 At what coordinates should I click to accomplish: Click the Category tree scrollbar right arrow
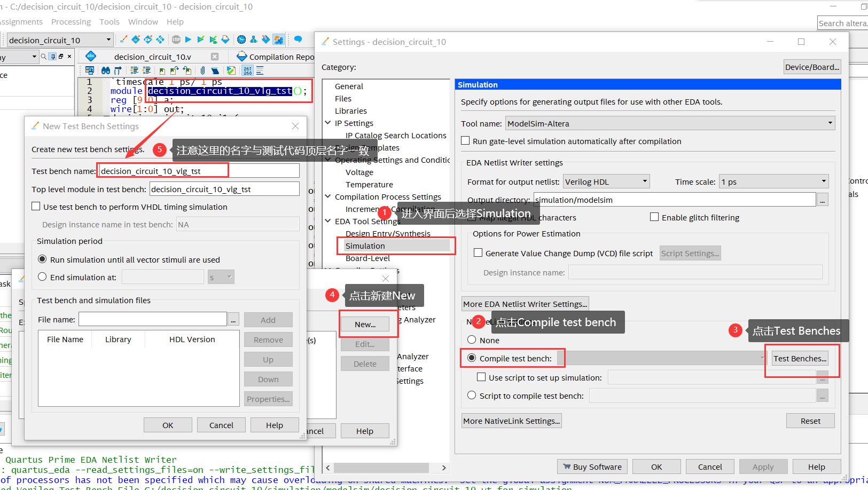444,468
